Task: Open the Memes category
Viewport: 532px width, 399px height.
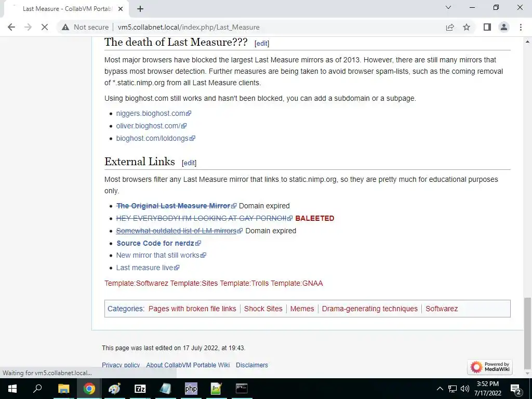Action: tap(302, 309)
